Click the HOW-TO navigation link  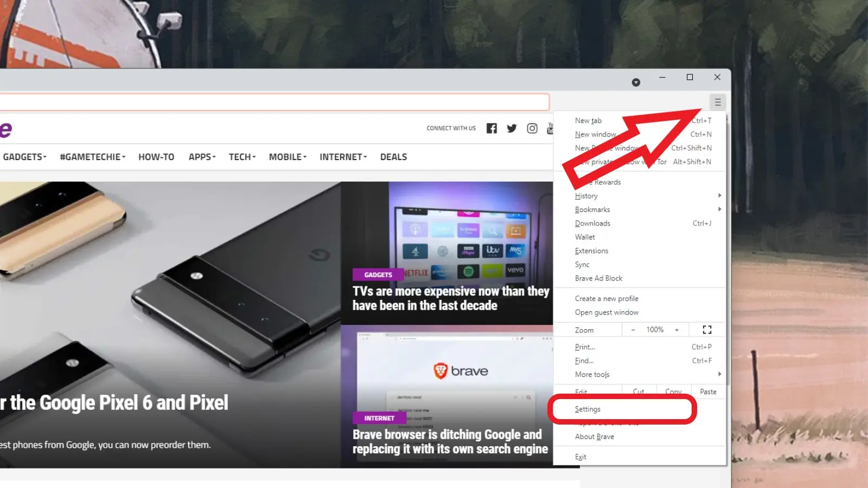(156, 157)
